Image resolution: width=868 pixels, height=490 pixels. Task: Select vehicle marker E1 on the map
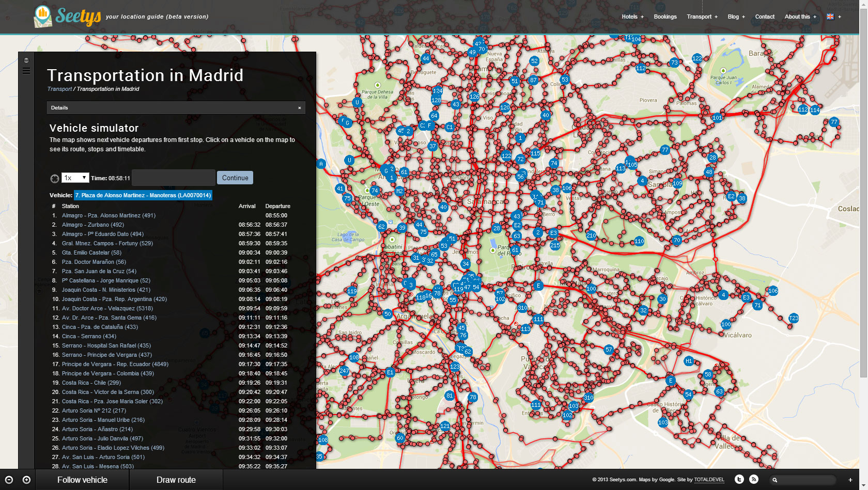coord(390,372)
